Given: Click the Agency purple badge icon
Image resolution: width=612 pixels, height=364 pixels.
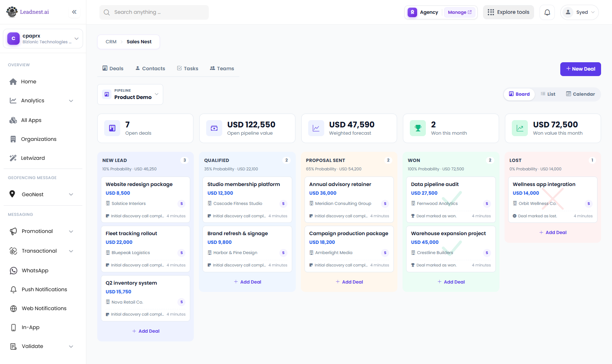Looking at the screenshot, I should click(412, 12).
